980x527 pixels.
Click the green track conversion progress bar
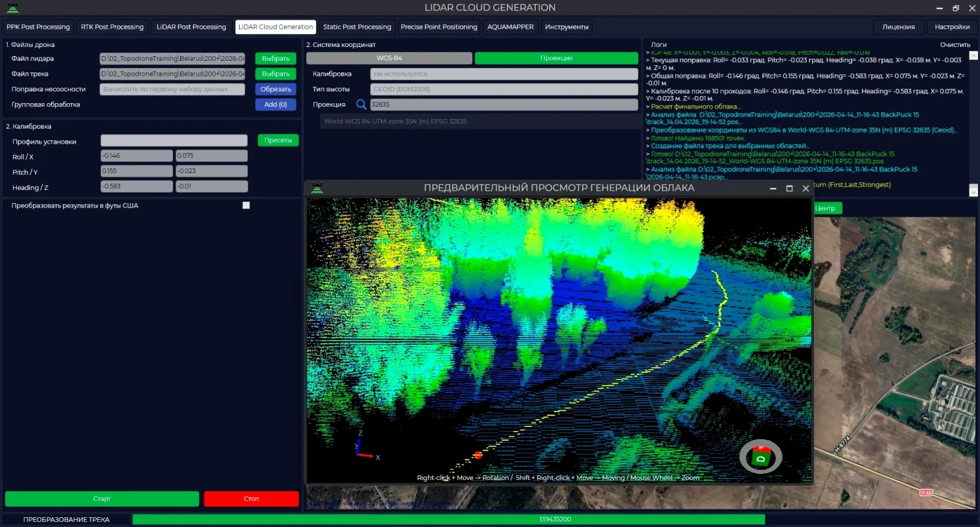448,519
